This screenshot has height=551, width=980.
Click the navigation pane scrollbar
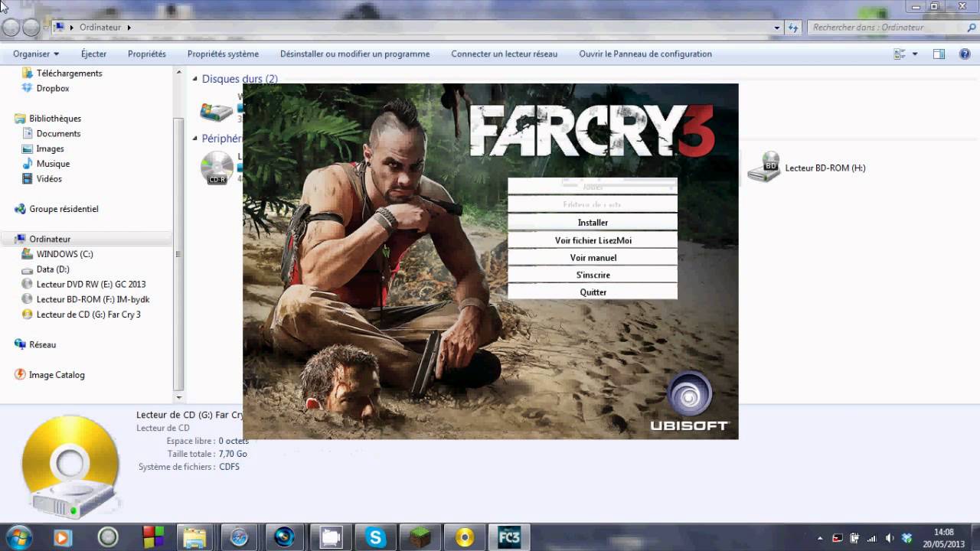click(179, 253)
